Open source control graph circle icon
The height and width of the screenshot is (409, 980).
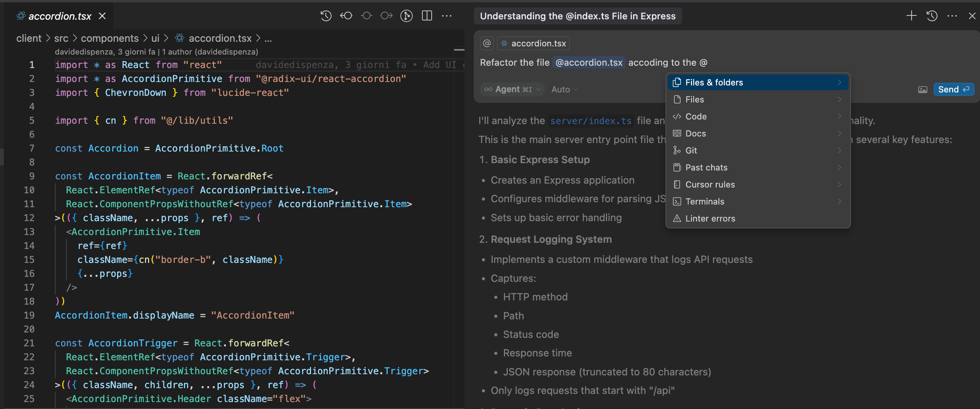[x=407, y=16]
